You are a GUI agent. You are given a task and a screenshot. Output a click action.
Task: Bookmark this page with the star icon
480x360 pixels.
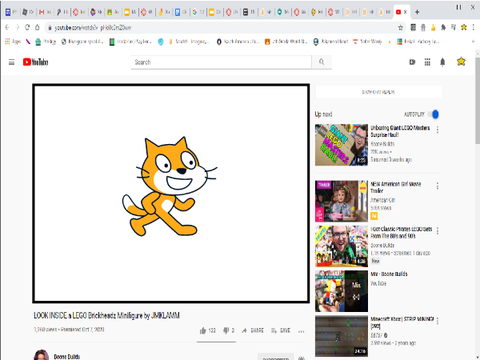click(x=401, y=28)
